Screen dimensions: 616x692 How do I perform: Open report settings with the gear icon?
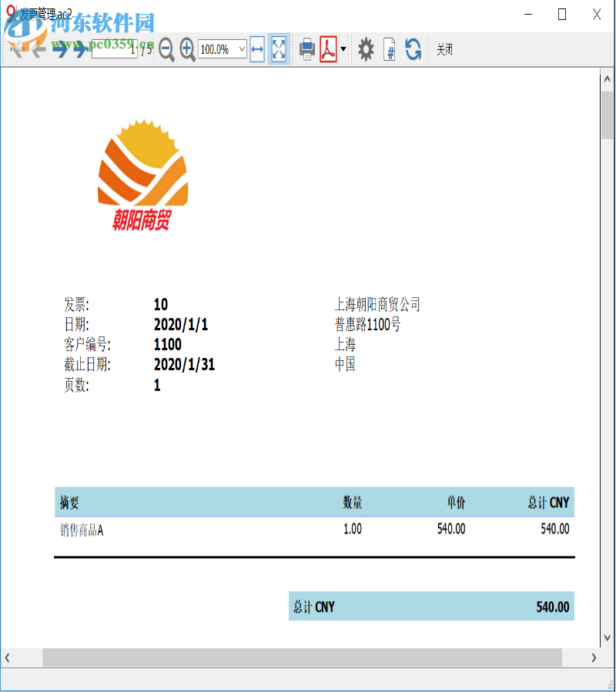(365, 49)
